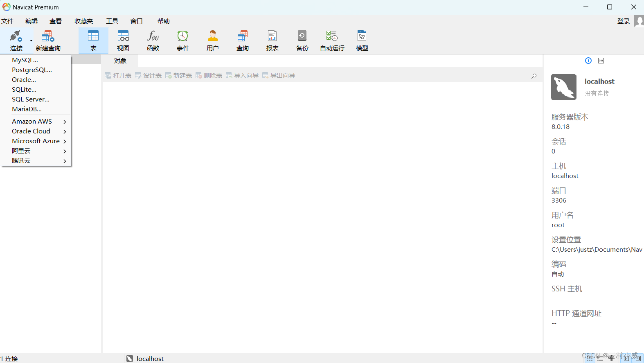Screen dimensions: 644x363
Task: Open the 函数 (Function) toolbar icon
Action: [153, 40]
